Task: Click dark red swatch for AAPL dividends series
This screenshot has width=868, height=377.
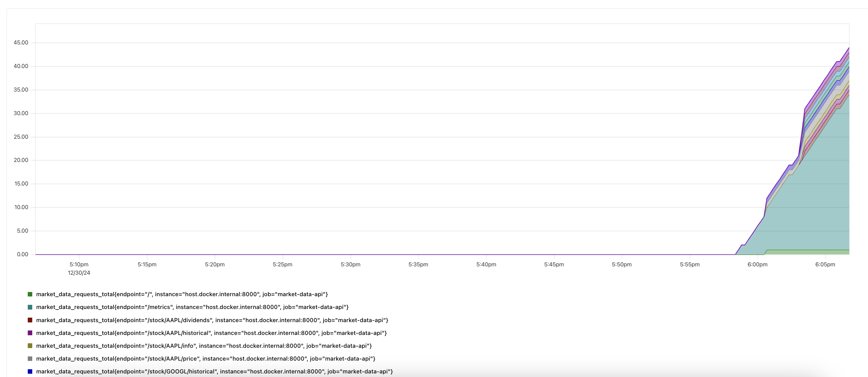Action: 30,320
